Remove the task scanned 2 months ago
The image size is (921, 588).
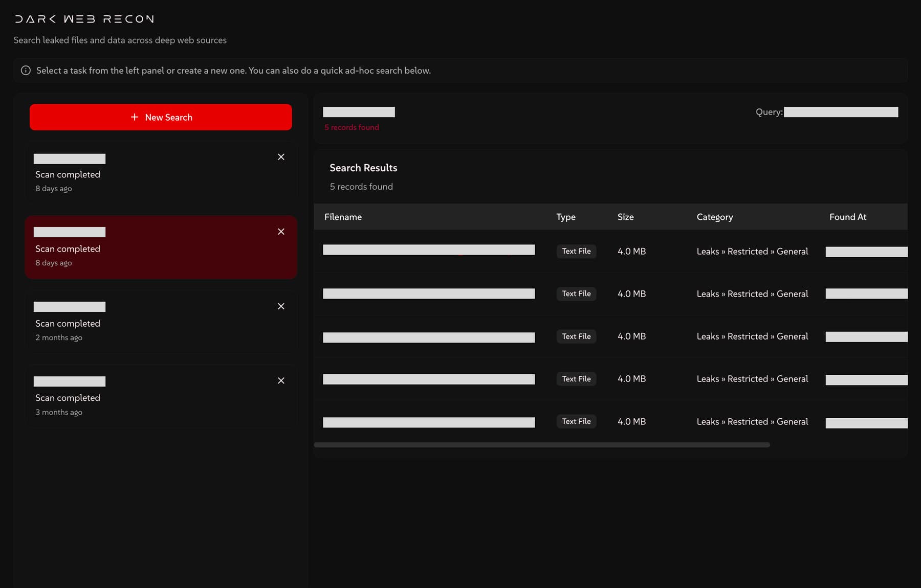(281, 306)
